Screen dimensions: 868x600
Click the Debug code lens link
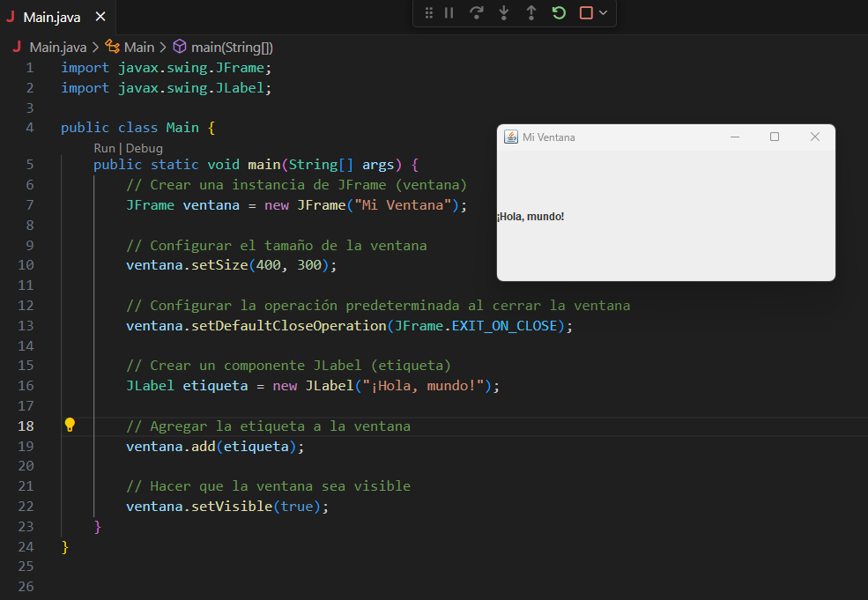144,148
